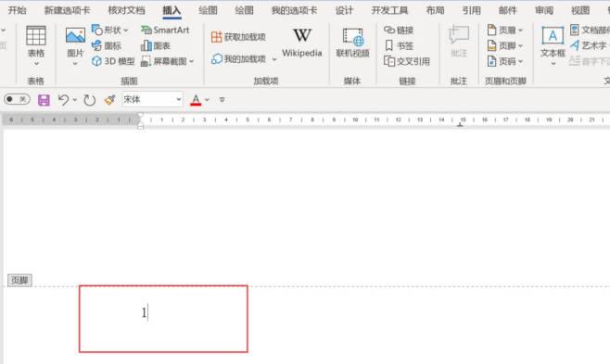The width and height of the screenshot is (610, 364).
Task: Open the 邮件 tab
Action: point(508,10)
